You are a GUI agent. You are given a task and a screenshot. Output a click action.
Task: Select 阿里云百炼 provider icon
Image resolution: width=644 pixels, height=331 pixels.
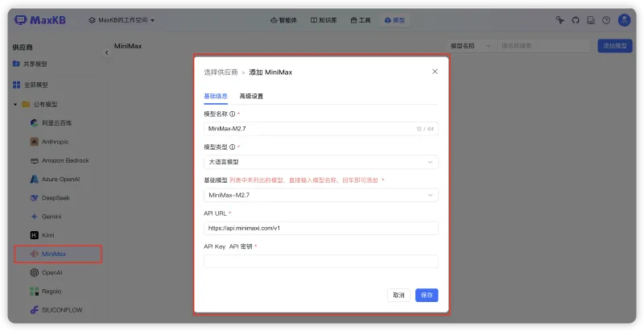[x=35, y=123]
